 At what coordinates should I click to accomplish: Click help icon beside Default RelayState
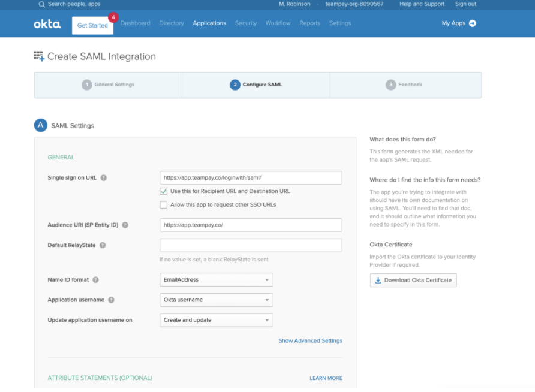point(103,245)
